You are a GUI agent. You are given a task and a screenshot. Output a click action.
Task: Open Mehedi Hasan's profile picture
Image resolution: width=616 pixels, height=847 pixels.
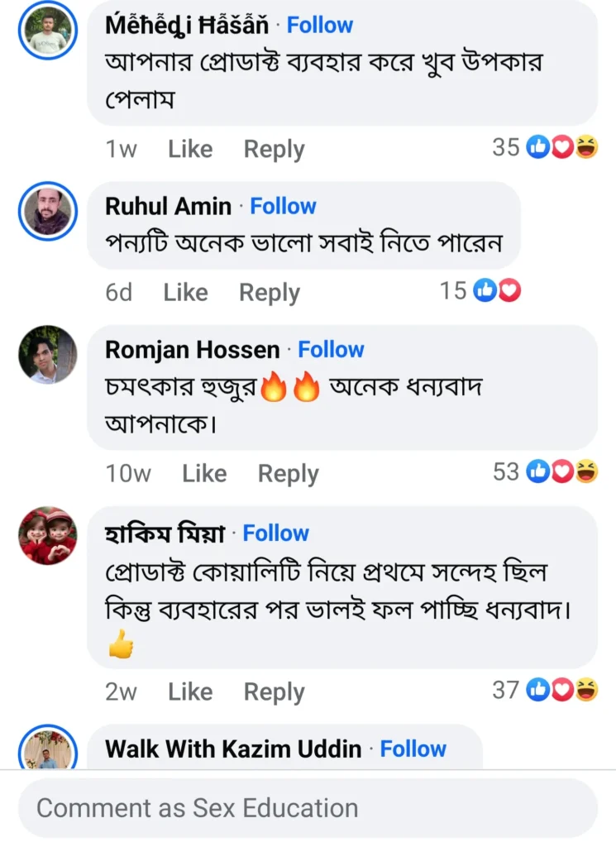tap(47, 31)
